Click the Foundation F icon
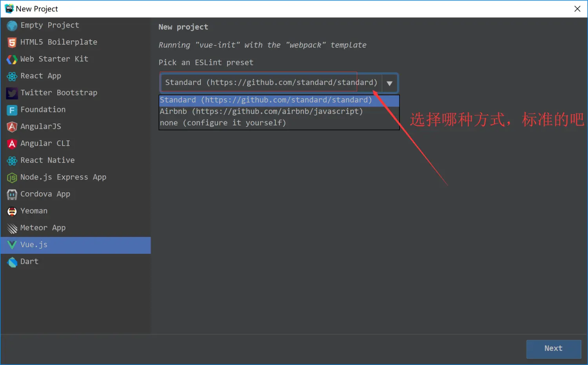The width and height of the screenshot is (588, 365). point(12,110)
